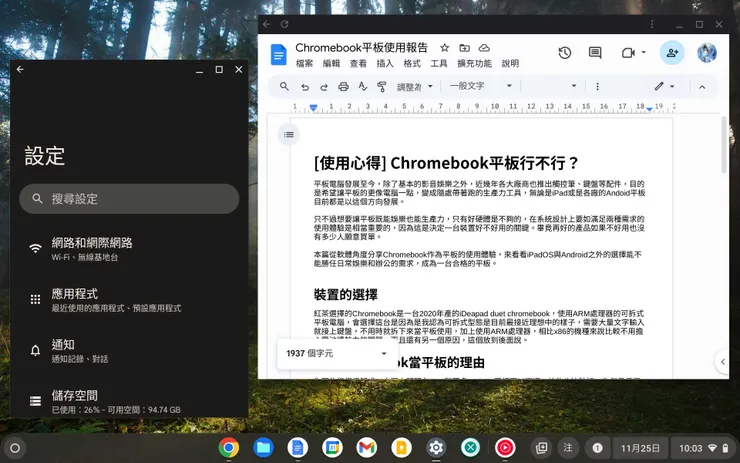Viewport: 740px width, 463px height.
Task: Open the 插入 menu
Action: pyautogui.click(x=385, y=63)
